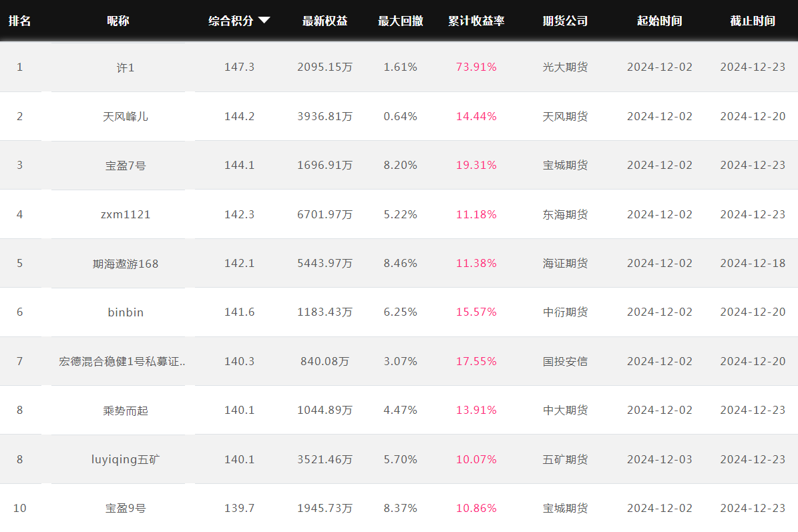Click company 国投安信
Screen dimensions: 798x532
[x=566, y=362]
